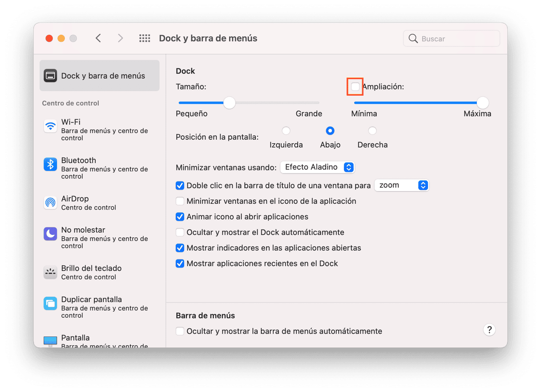Screen dimensions: 541x392
Task: Click the magnifier icon in the search field
Action: (413, 39)
